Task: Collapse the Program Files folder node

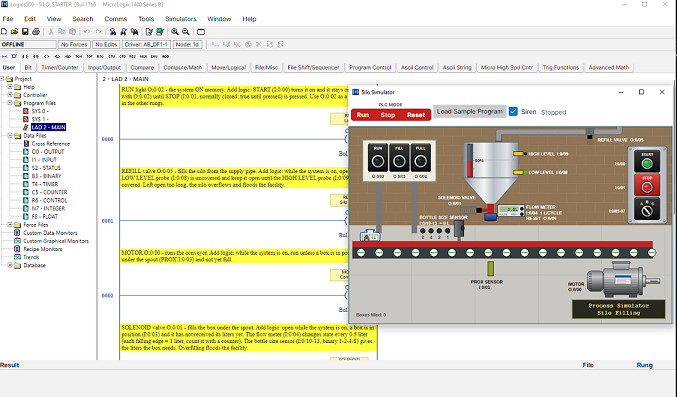Action: [x=10, y=103]
